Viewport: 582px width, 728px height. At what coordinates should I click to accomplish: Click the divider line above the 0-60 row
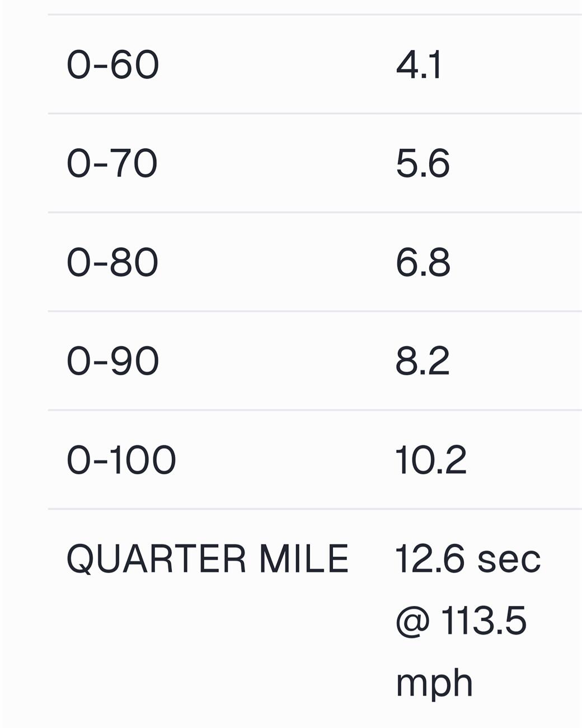point(315,15)
